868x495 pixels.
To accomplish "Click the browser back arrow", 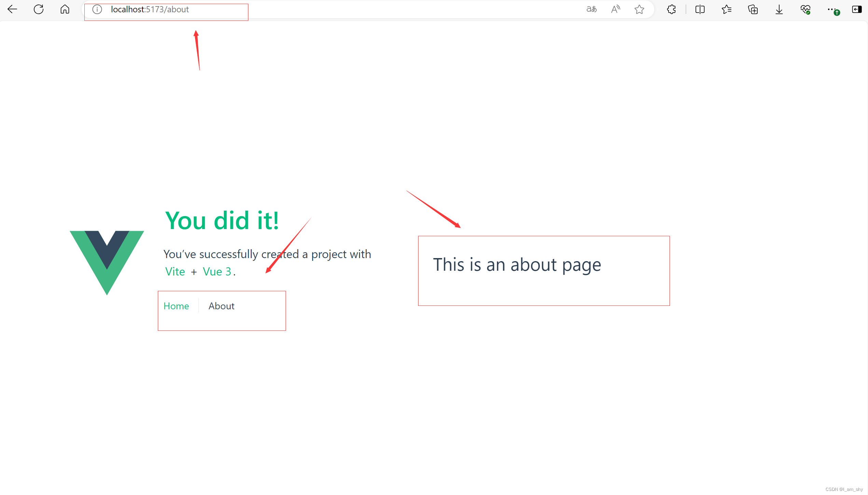I will pos(12,9).
